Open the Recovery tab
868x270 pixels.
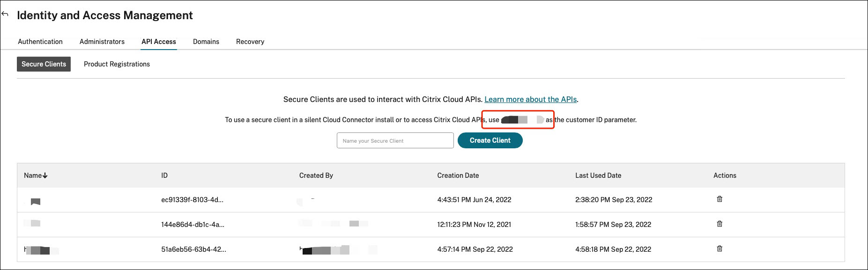coord(250,42)
